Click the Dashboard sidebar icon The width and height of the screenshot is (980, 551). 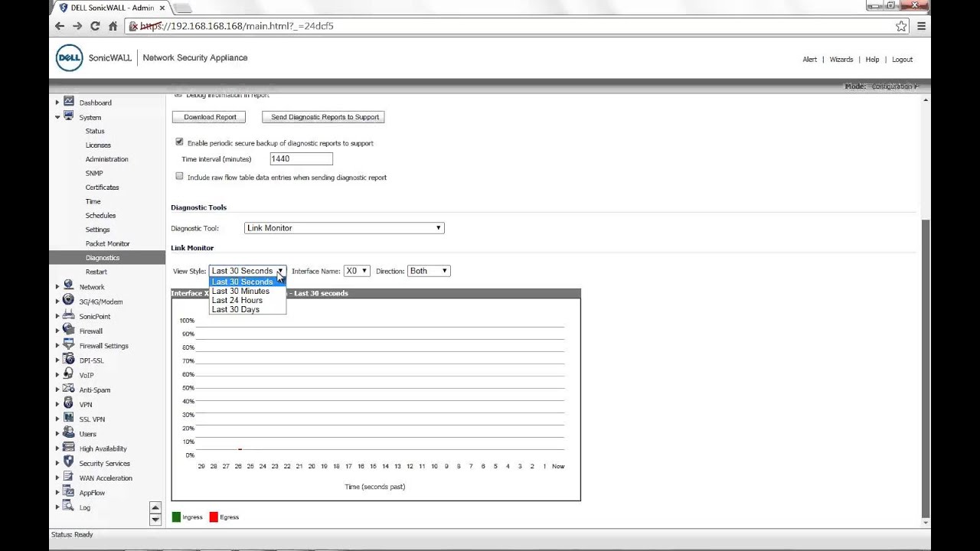coord(69,102)
